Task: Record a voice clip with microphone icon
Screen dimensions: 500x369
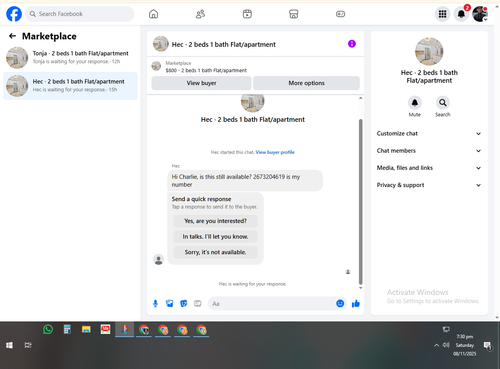Action: click(x=155, y=304)
